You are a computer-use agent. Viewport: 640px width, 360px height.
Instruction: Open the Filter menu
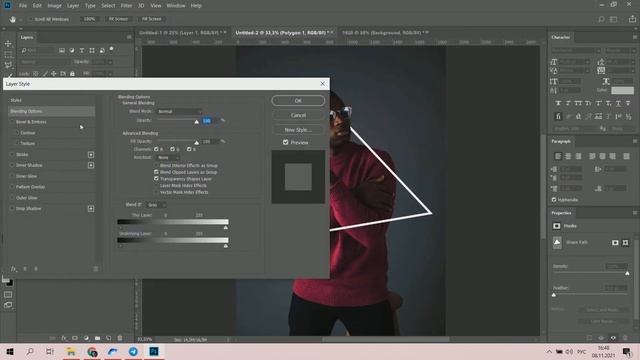(126, 6)
